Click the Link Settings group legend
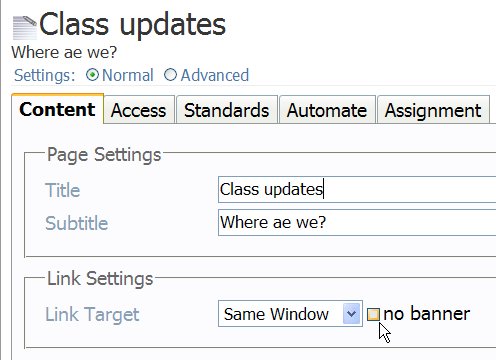This screenshot has height=360, width=496. point(100,278)
